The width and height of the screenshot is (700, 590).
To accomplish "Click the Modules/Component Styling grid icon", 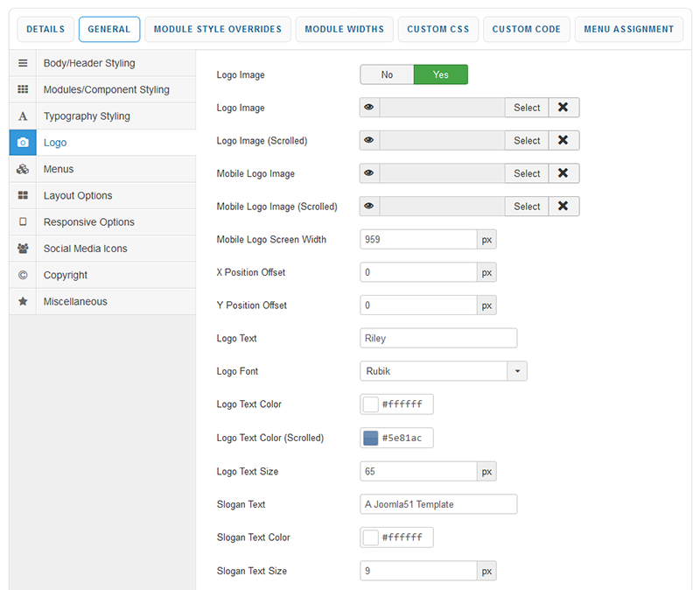I will click(x=23, y=90).
